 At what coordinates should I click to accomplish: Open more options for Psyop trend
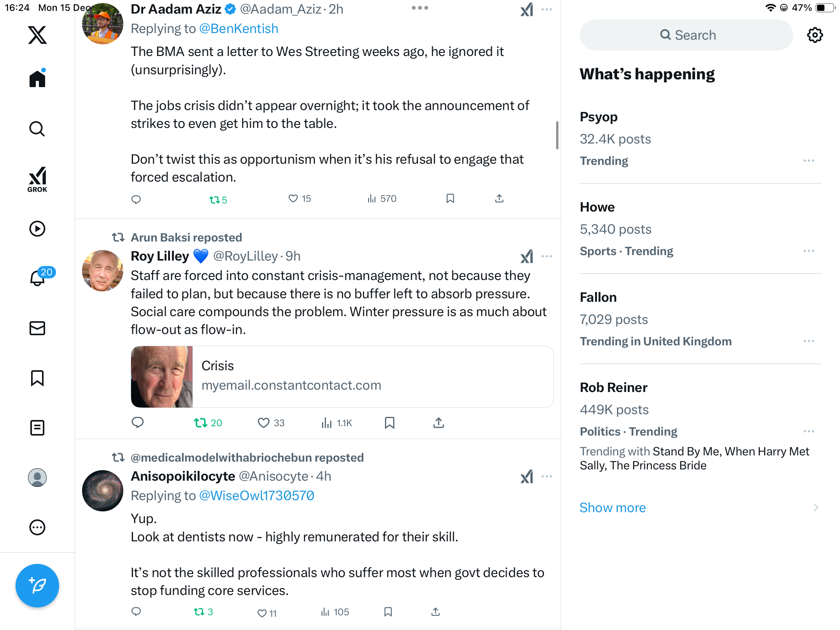(808, 161)
